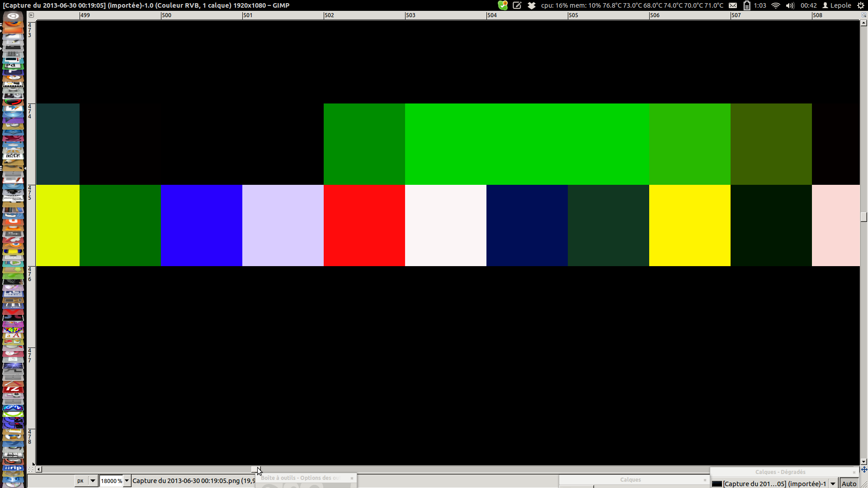Click the navigation cross icon at canvas corner

tap(864, 469)
